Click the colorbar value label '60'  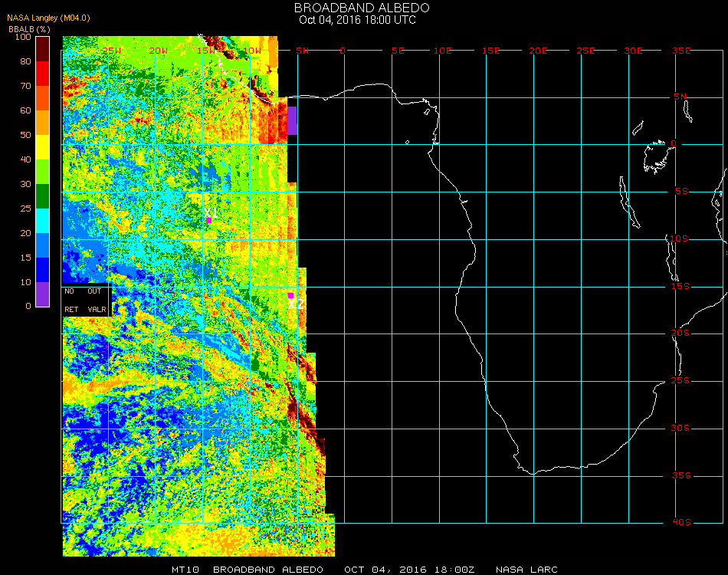[x=25, y=110]
